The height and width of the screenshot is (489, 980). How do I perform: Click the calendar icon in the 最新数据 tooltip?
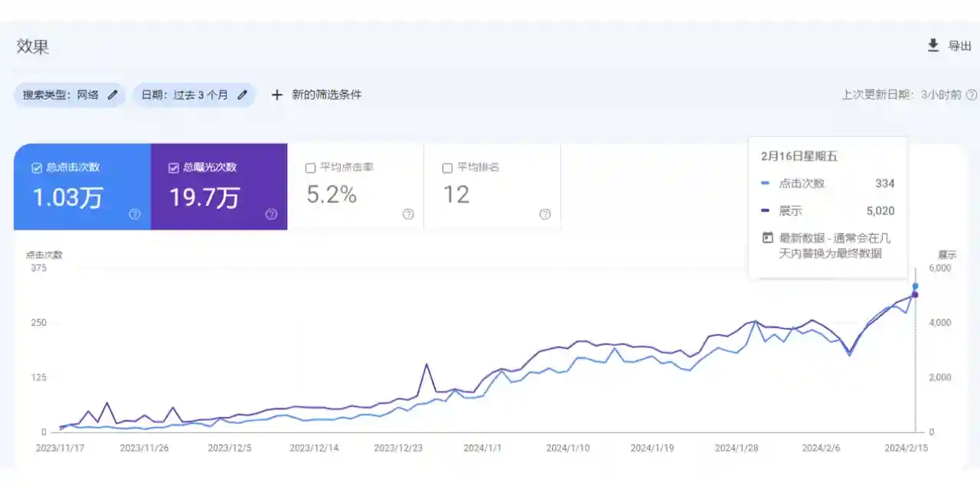pyautogui.click(x=766, y=237)
